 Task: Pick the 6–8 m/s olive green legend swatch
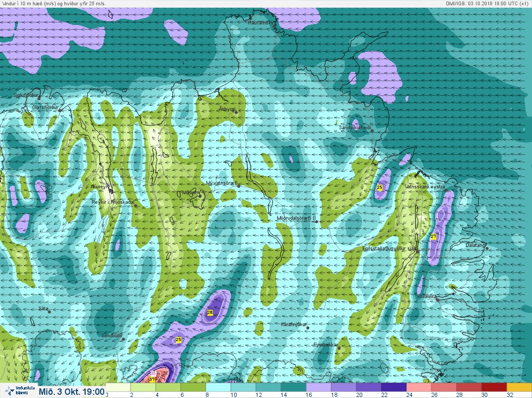pyautogui.click(x=194, y=387)
